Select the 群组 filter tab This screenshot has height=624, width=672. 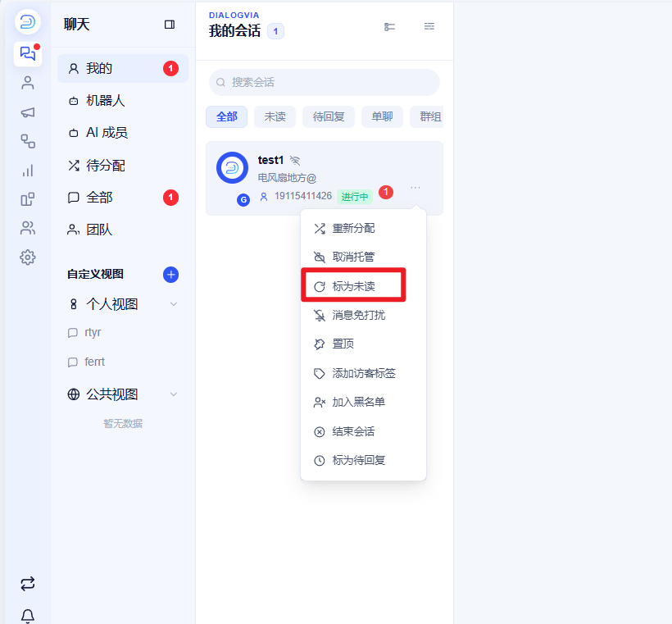click(x=429, y=116)
